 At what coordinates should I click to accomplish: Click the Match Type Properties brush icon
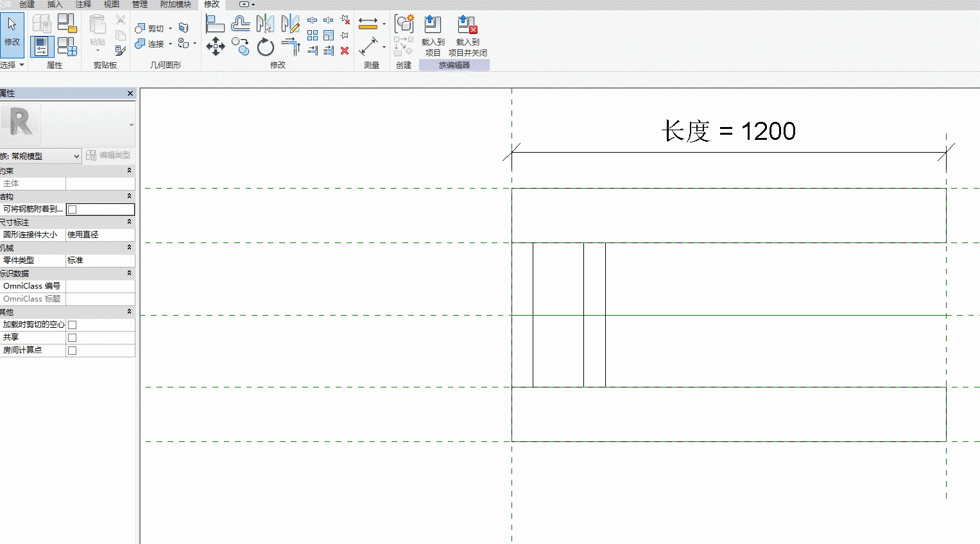point(121,50)
